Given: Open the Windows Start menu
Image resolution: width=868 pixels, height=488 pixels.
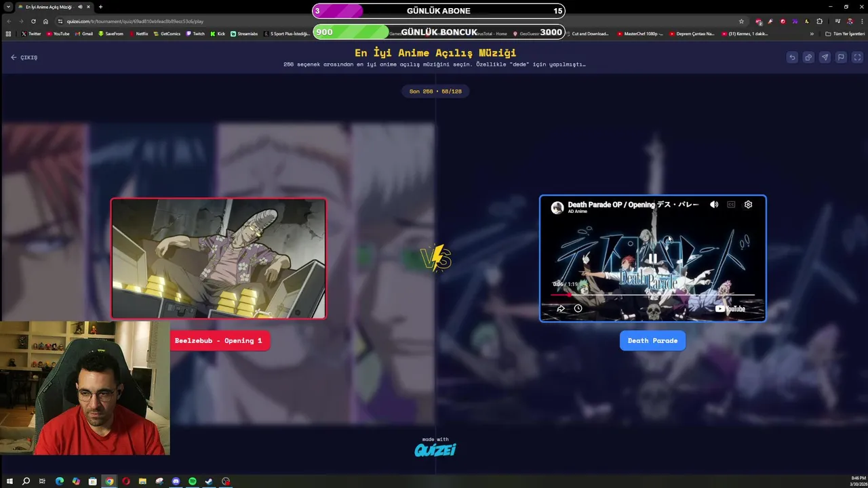Looking at the screenshot, I should tap(9, 481).
